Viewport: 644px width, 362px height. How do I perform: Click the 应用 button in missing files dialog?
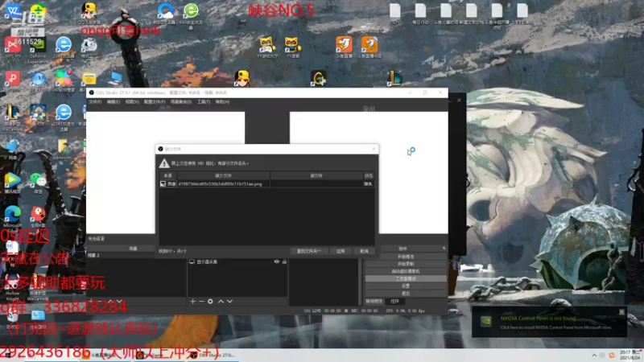point(341,251)
